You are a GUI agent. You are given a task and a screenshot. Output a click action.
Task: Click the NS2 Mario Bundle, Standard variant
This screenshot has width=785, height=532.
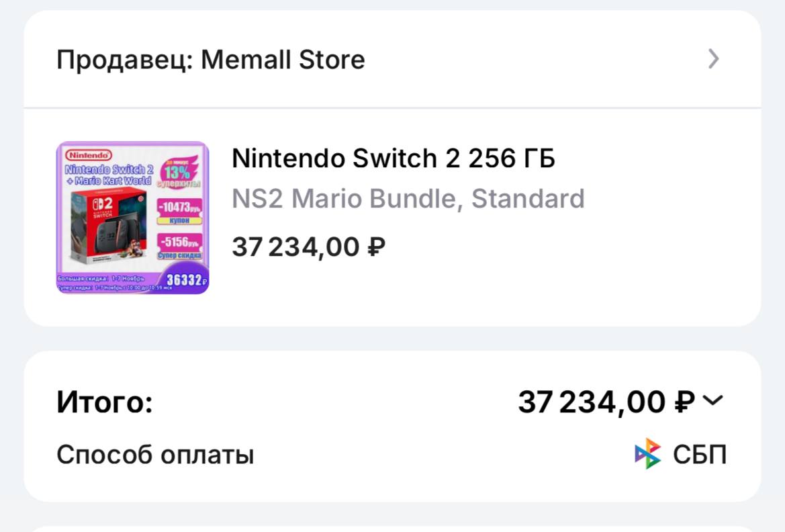pyautogui.click(x=408, y=199)
